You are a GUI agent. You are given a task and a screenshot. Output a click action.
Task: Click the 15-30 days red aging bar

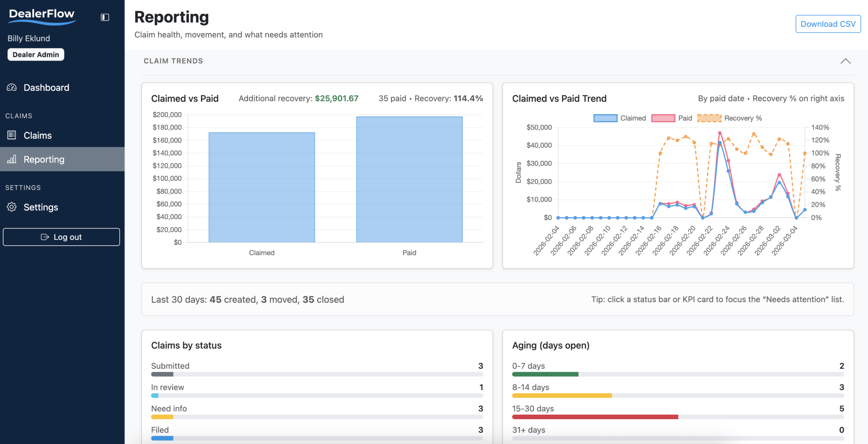[x=595, y=417]
